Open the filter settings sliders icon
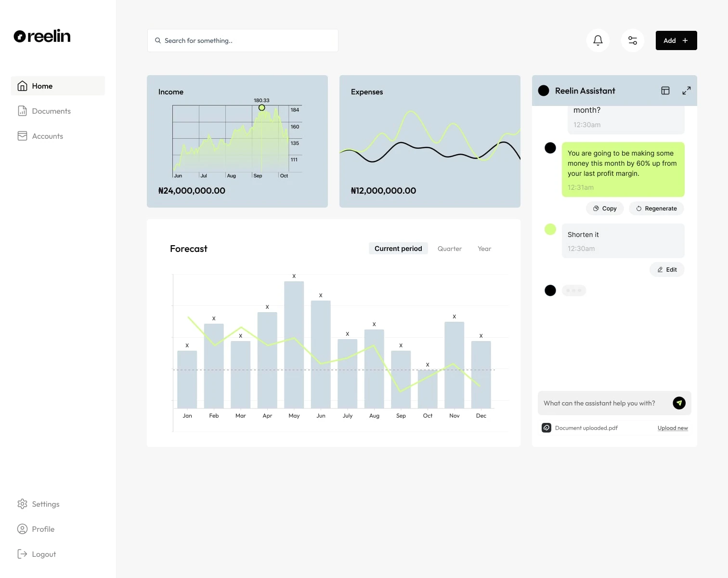 (633, 40)
